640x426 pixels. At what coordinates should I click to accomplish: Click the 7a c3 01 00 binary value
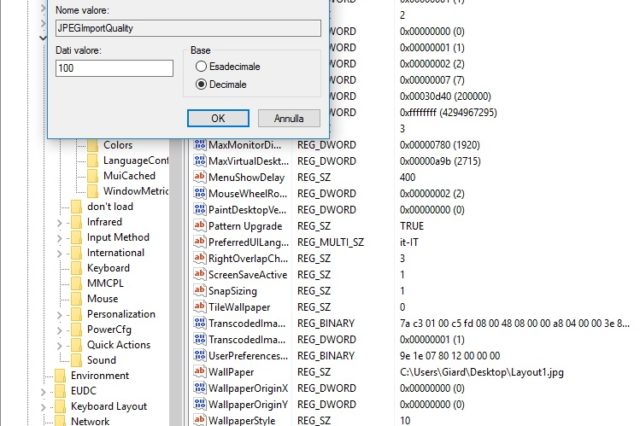tap(515, 323)
